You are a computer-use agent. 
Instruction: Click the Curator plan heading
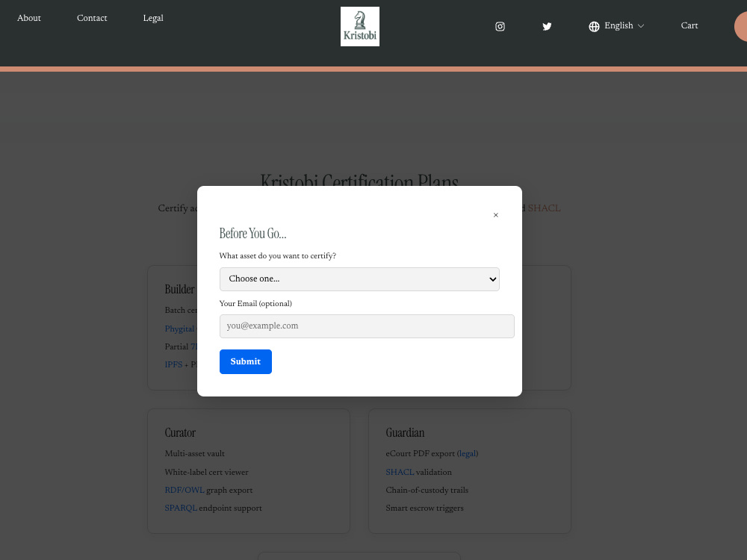coord(180,432)
